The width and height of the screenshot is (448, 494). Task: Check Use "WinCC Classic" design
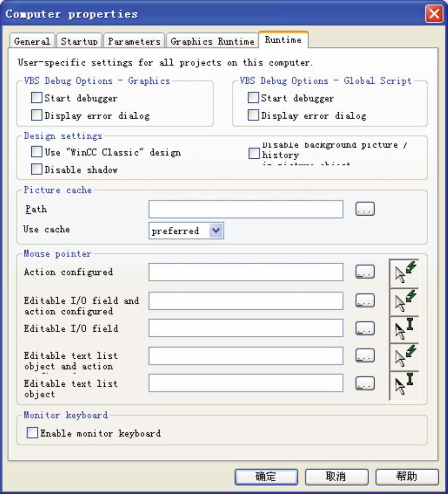(x=37, y=152)
